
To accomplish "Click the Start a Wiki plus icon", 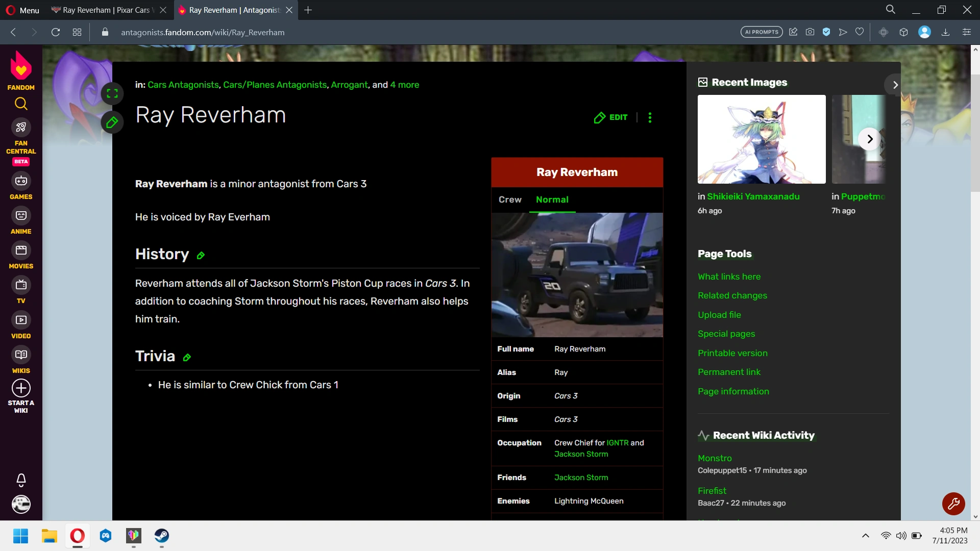I will point(21,388).
